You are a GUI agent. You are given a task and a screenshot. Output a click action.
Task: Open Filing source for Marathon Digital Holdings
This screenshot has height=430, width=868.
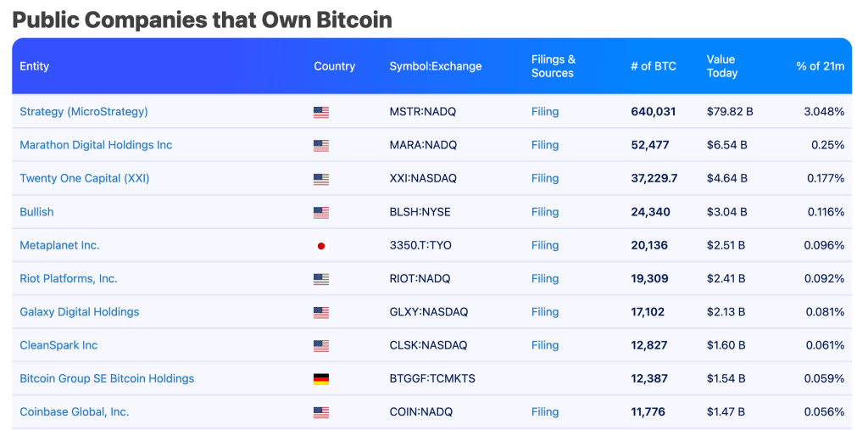coord(545,146)
